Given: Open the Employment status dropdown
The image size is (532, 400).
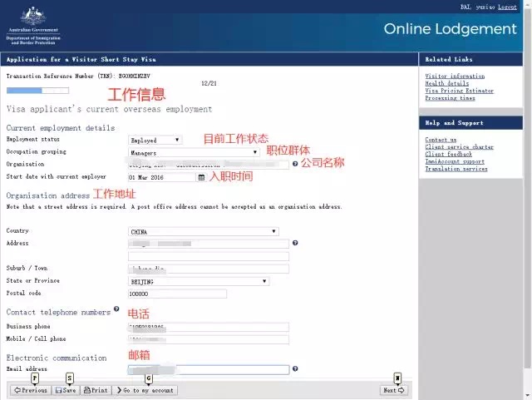Looking at the screenshot, I should tap(155, 141).
